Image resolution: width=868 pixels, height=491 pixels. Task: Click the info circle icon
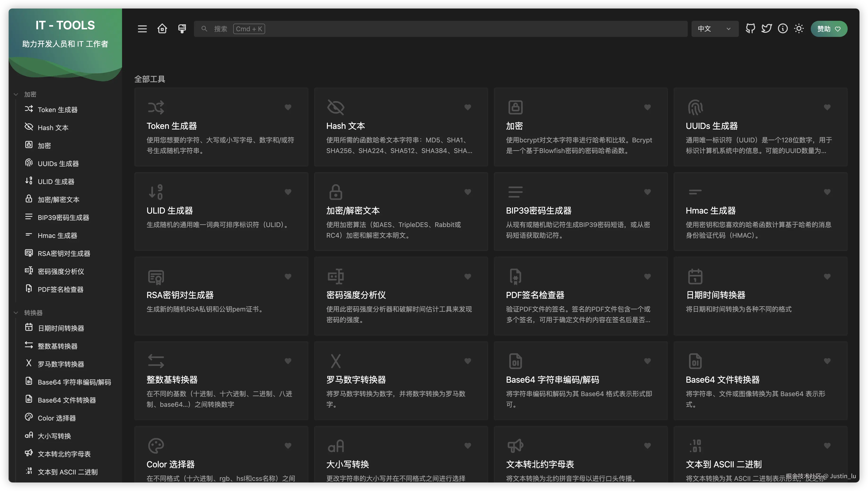pyautogui.click(x=783, y=29)
